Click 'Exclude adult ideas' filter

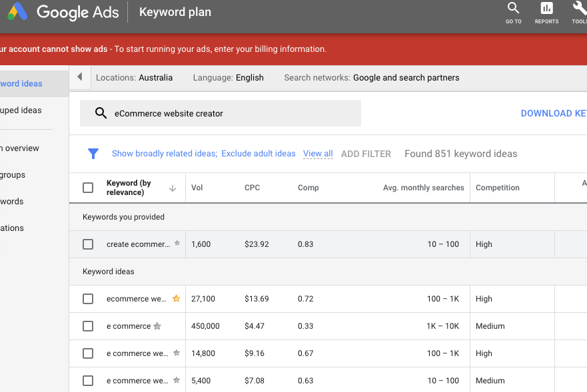pyautogui.click(x=259, y=153)
